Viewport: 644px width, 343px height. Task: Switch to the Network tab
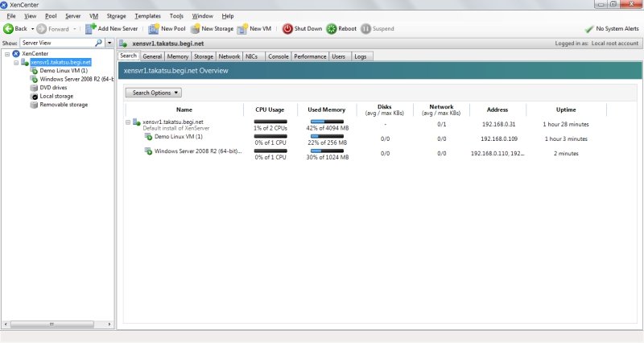229,56
